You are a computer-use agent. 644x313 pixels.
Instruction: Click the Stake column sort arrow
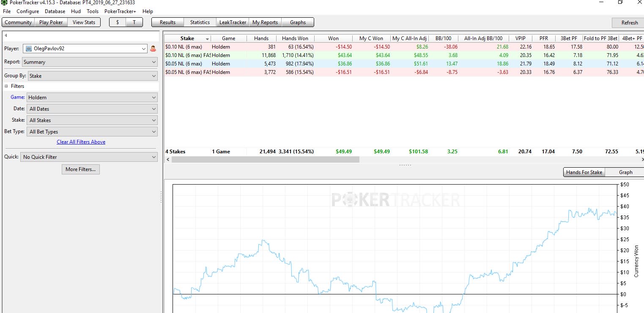pos(207,39)
